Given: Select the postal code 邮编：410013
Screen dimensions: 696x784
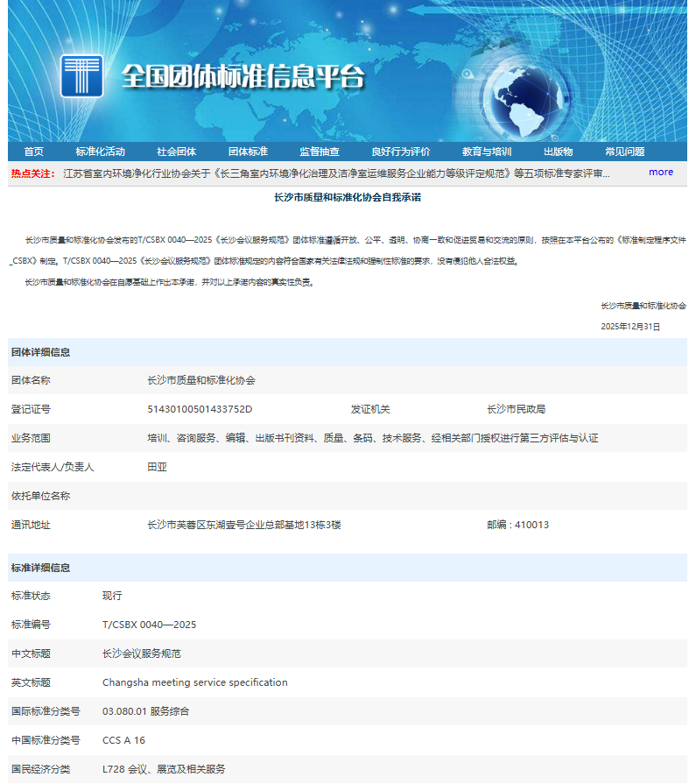Looking at the screenshot, I should 517,525.
